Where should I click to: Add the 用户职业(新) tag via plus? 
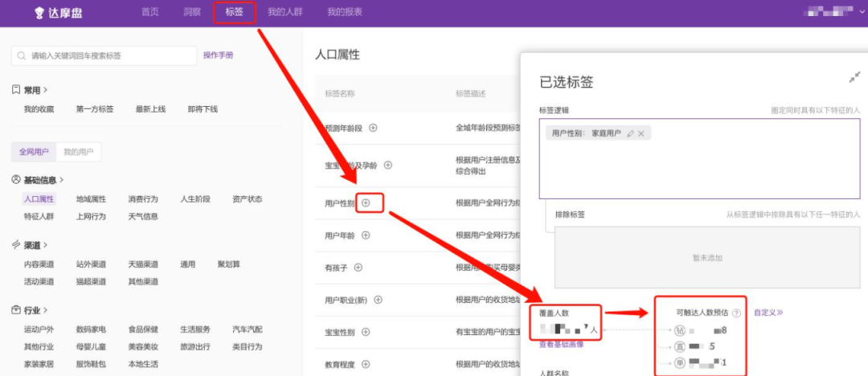click(x=378, y=300)
